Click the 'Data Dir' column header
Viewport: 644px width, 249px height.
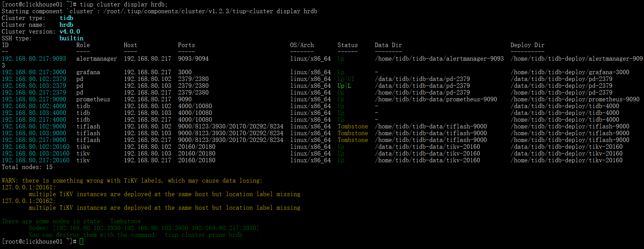pos(389,45)
